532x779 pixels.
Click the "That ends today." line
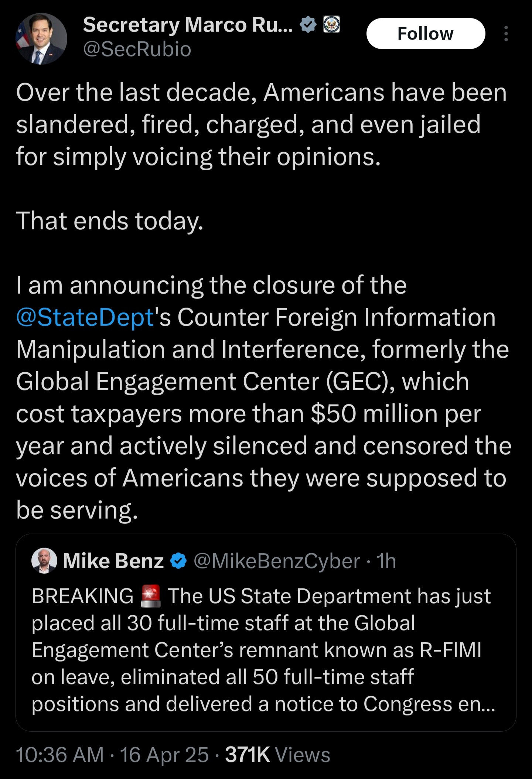pos(110,221)
